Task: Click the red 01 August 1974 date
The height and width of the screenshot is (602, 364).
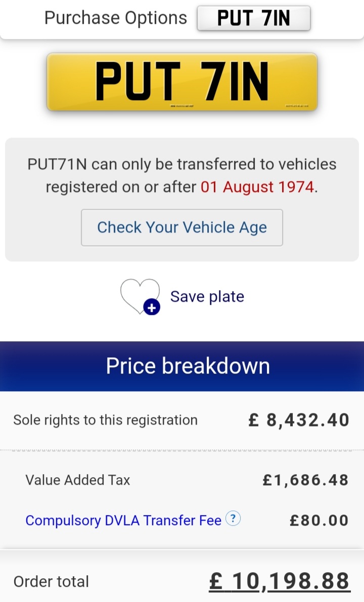Action: [257, 187]
